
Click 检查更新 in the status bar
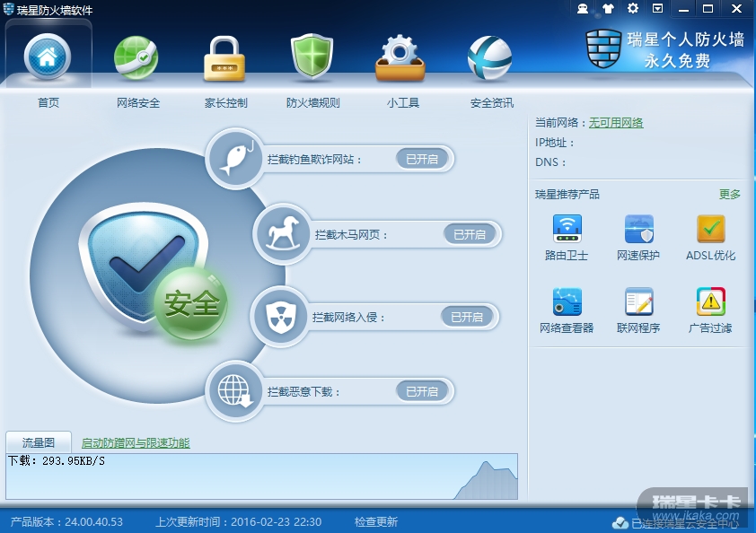pos(376,521)
